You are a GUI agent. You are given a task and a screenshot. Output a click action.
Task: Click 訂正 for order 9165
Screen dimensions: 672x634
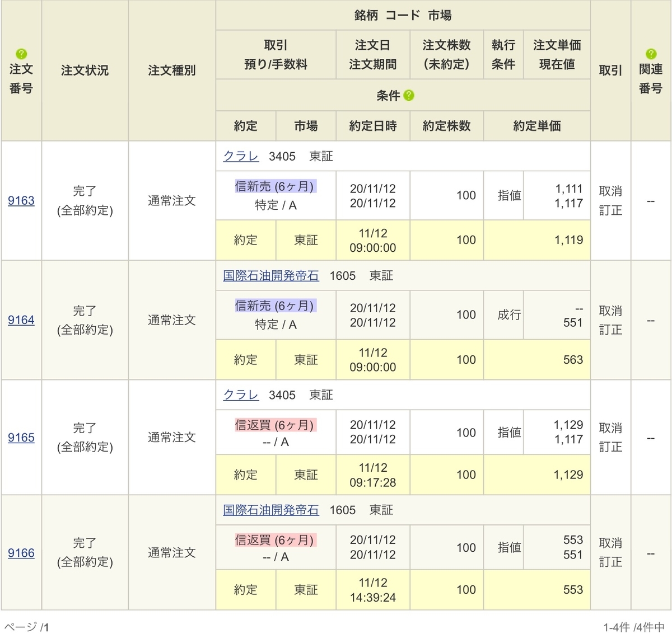point(610,447)
